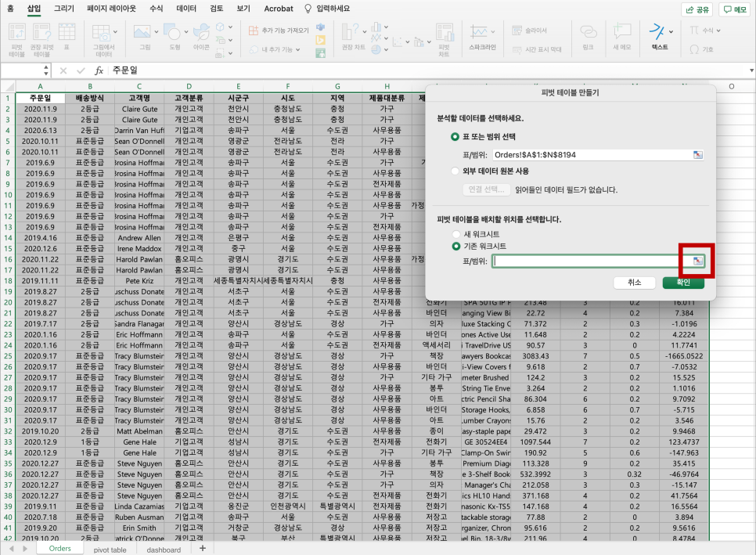Click the cancel X icon in formula bar
756x555 pixels.
[x=63, y=71]
